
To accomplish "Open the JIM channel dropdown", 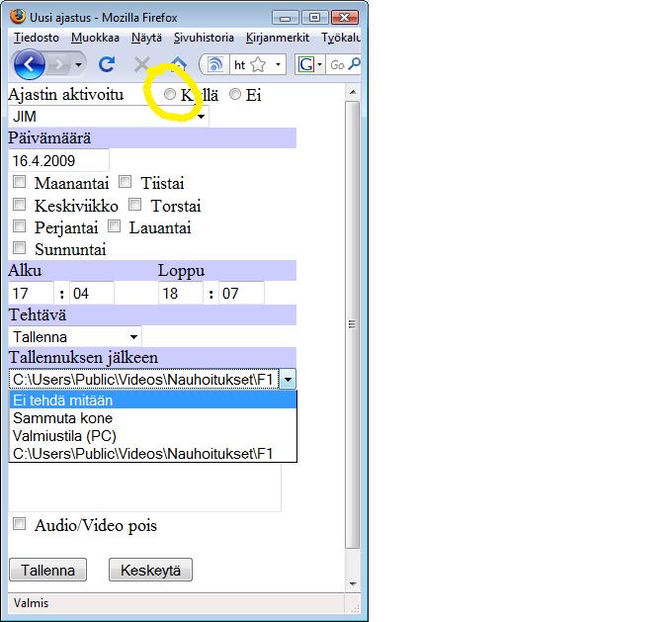I will tap(109, 117).
